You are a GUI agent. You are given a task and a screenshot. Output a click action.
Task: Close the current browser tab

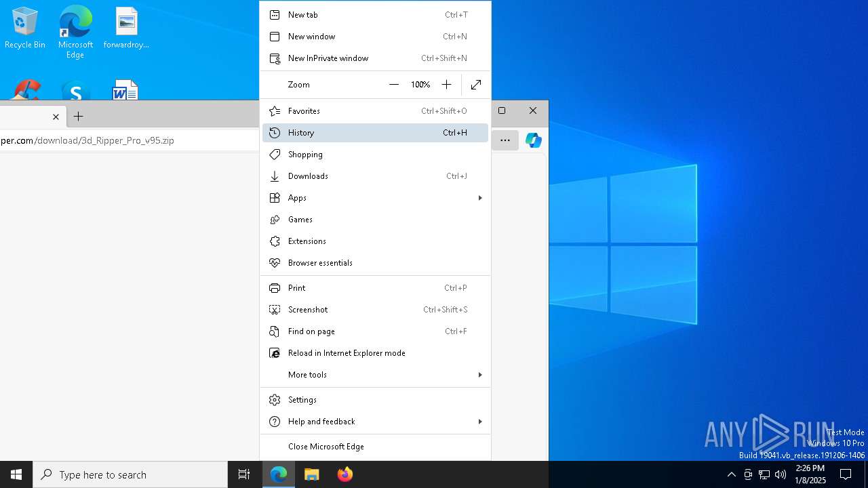click(56, 117)
